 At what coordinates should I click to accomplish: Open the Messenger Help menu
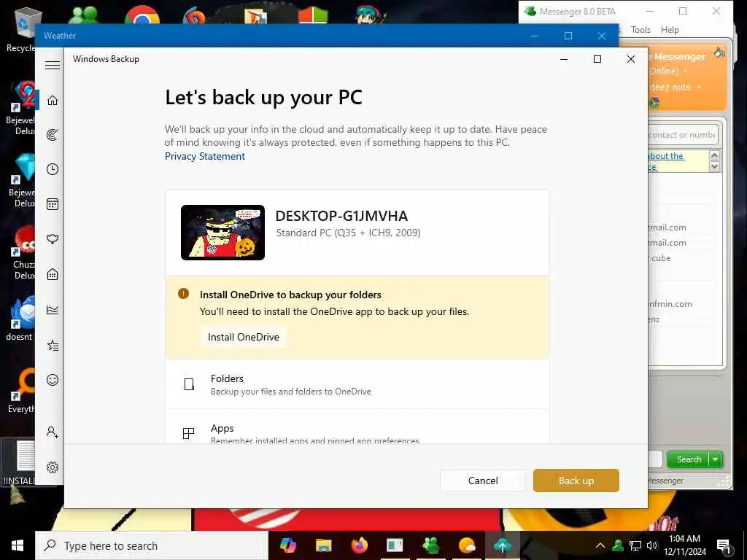(670, 29)
